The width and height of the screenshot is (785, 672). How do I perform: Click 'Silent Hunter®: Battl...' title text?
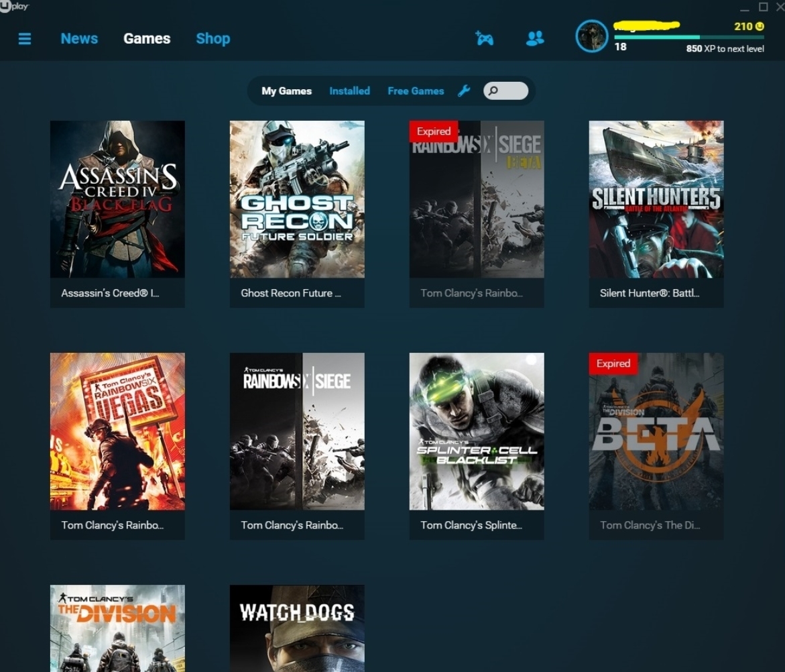[650, 293]
